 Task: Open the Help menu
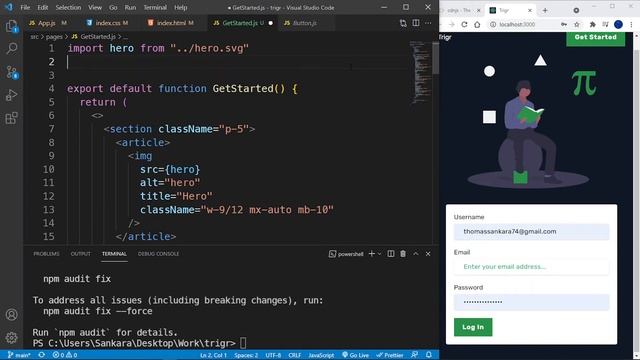coord(180,7)
